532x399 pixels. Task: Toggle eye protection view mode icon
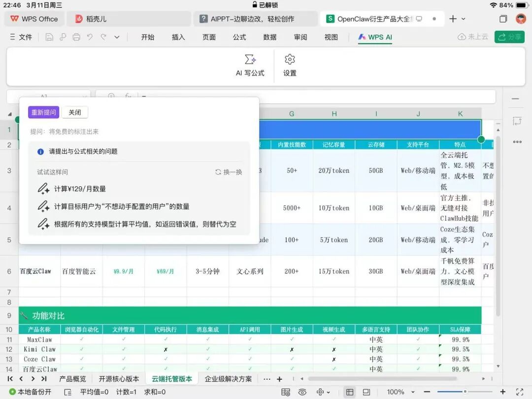[x=302, y=392]
